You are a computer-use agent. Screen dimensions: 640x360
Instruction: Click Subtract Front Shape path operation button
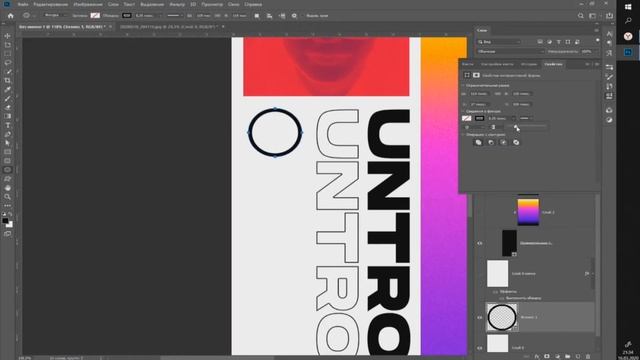click(x=491, y=142)
